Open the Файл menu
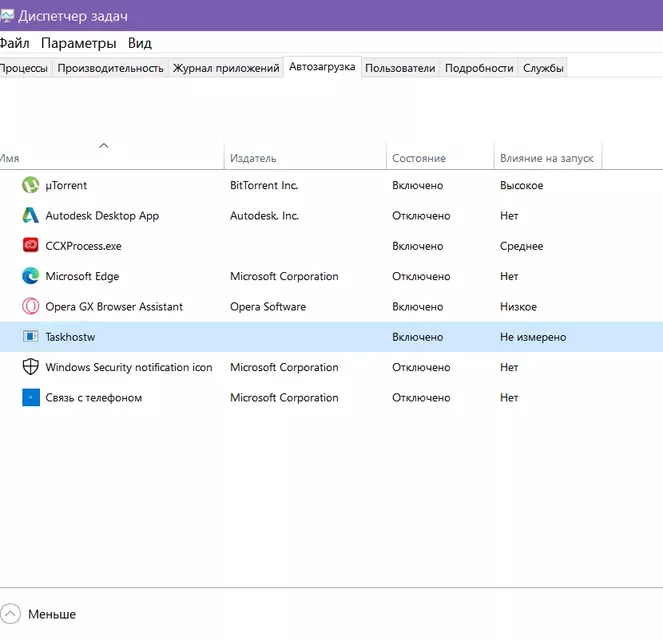This screenshot has width=663, height=640. (14, 43)
